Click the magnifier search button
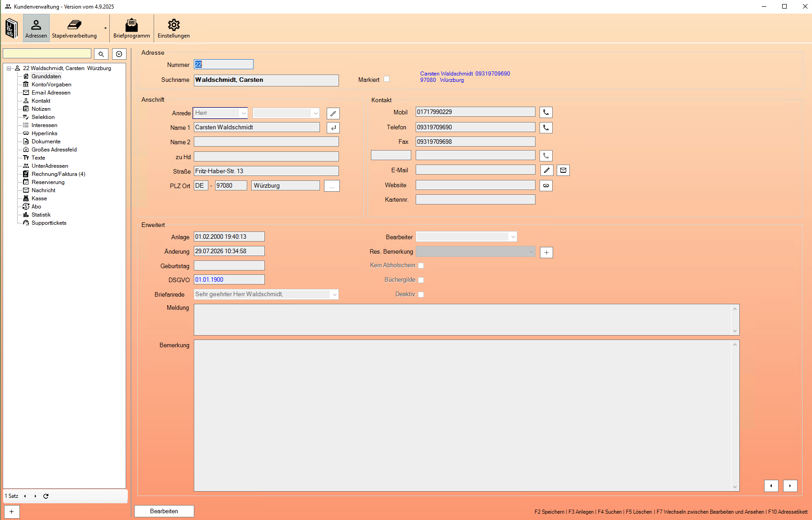Viewport: 812px width, 520px height. tap(101, 54)
